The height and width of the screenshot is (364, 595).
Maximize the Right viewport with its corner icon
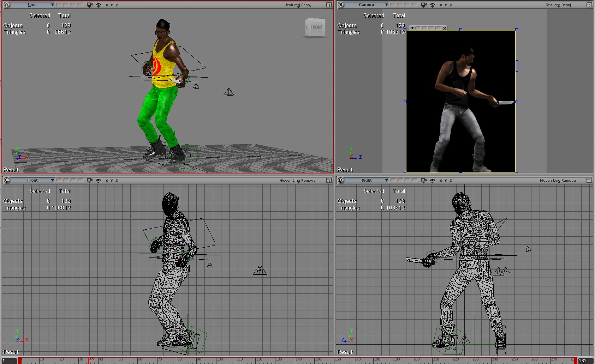coord(589,181)
